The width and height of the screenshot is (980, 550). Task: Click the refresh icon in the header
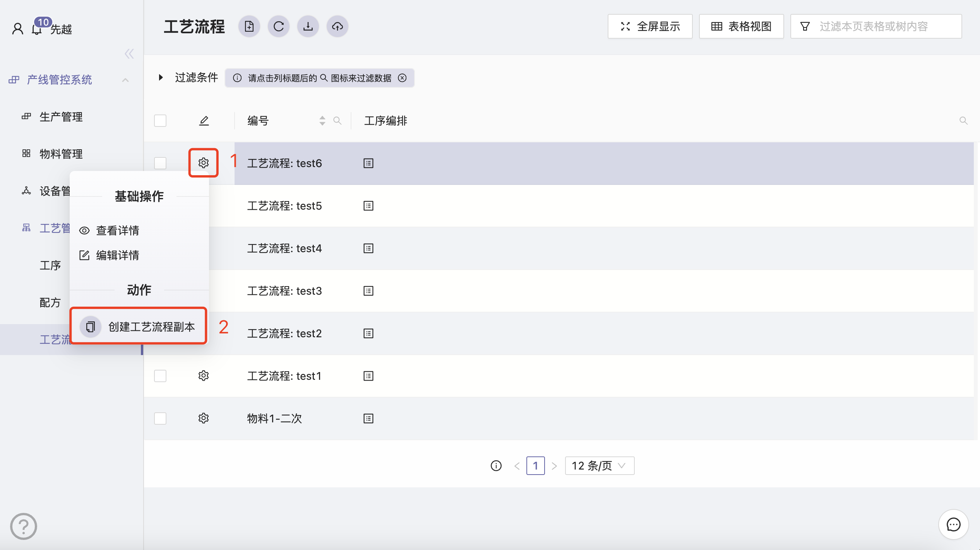click(278, 26)
